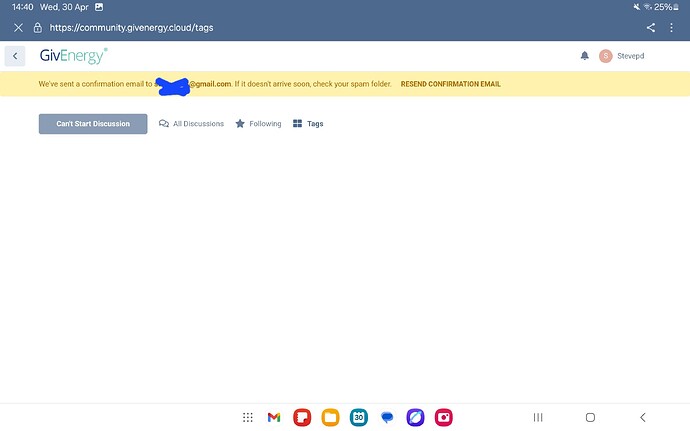
Task: Open the app drawer grid icon
Action: (x=248, y=417)
